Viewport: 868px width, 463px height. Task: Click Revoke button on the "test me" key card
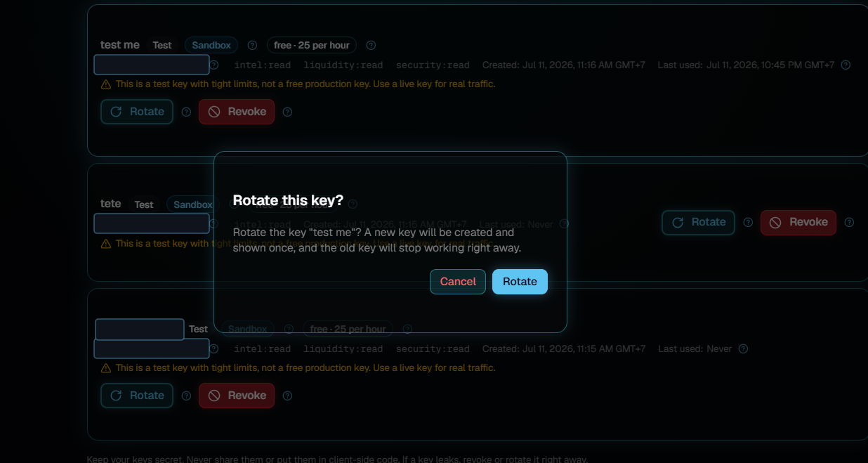point(237,112)
